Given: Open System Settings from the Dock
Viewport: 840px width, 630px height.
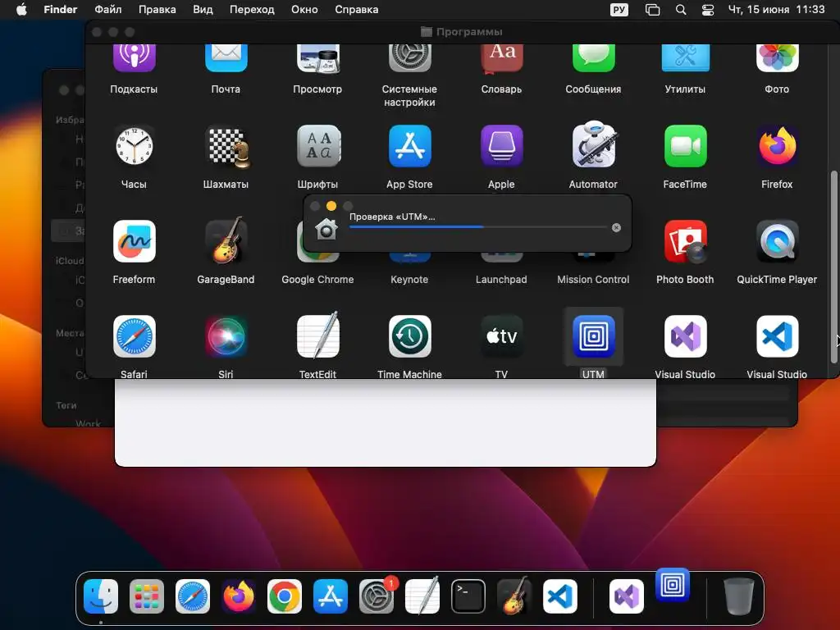Looking at the screenshot, I should 377,596.
